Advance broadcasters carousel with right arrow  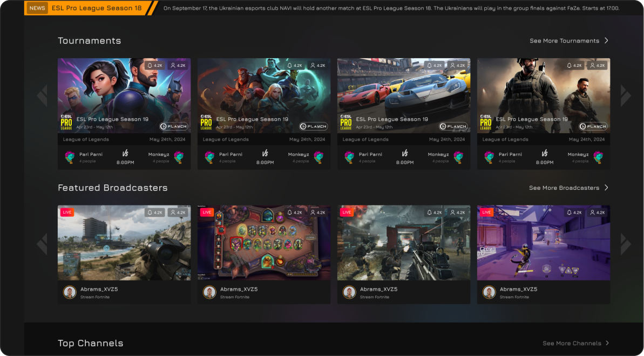pos(626,243)
